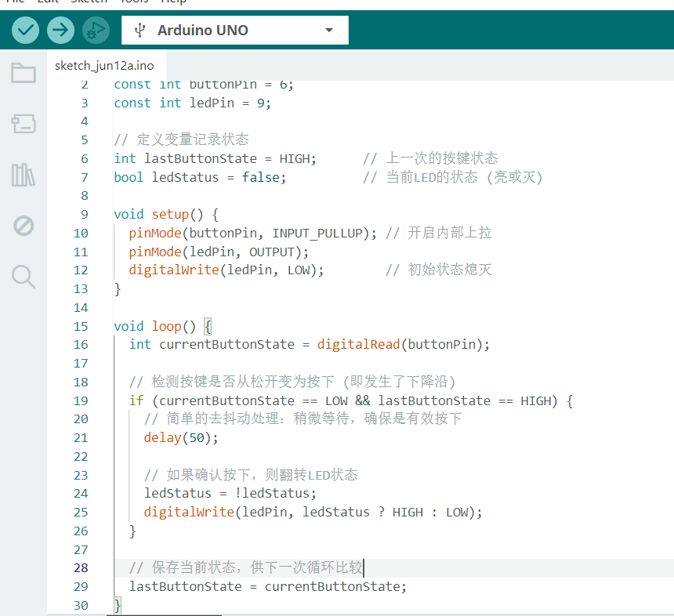Click line number 28 in the gutter
674x616 pixels.
point(81,568)
